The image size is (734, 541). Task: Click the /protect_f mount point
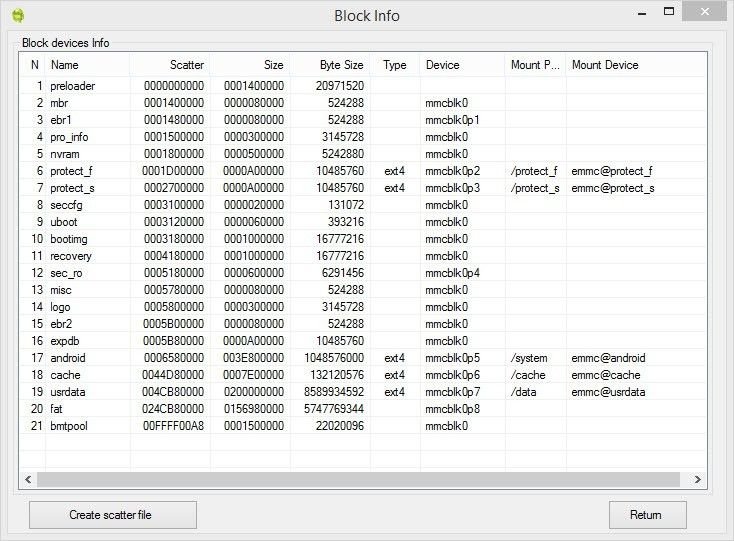click(x=534, y=171)
